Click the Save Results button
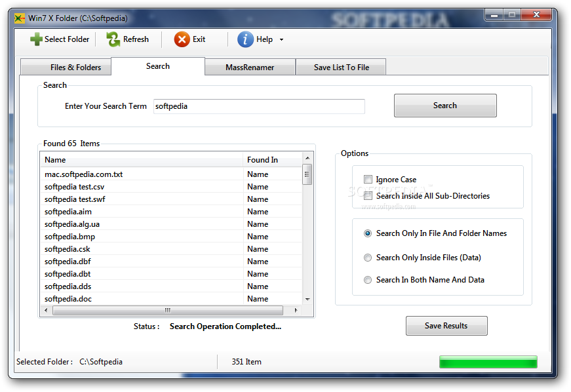Viewport: 571px width, 392px height. click(446, 326)
